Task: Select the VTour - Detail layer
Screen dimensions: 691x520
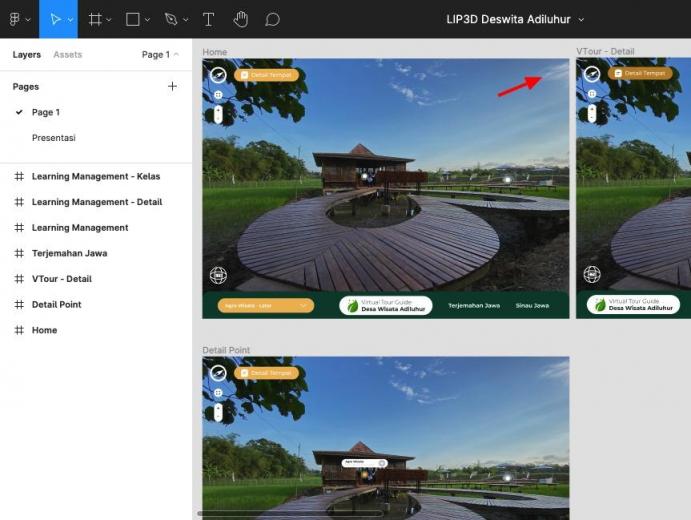Action: coord(62,279)
